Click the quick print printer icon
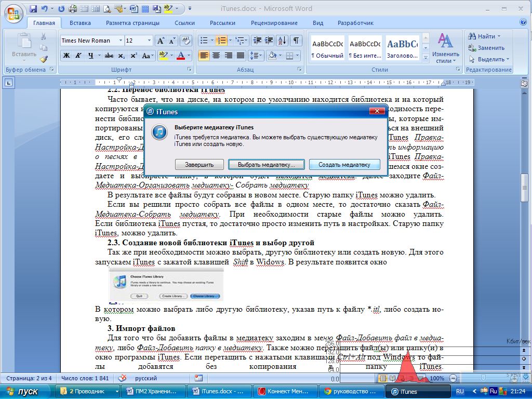The width and height of the screenshot is (532, 399). pos(73,9)
